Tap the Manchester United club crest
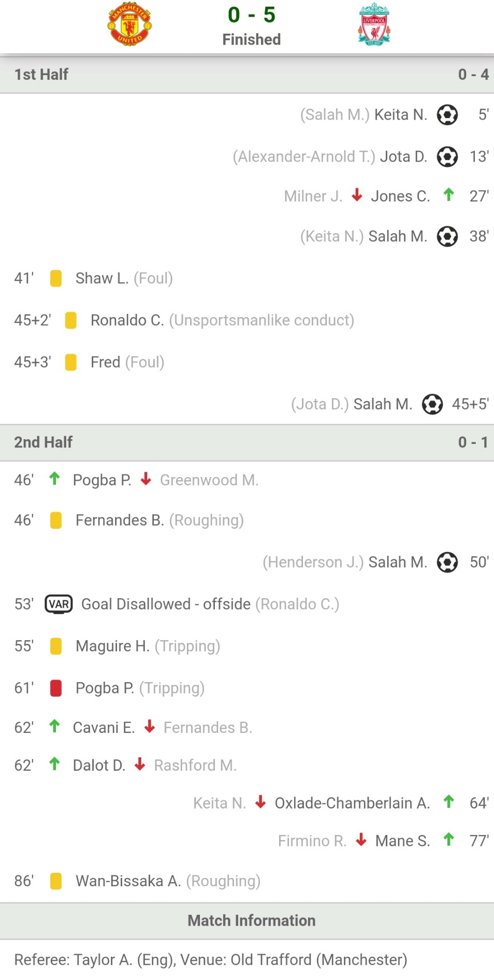The image size is (494, 980). pos(129,24)
